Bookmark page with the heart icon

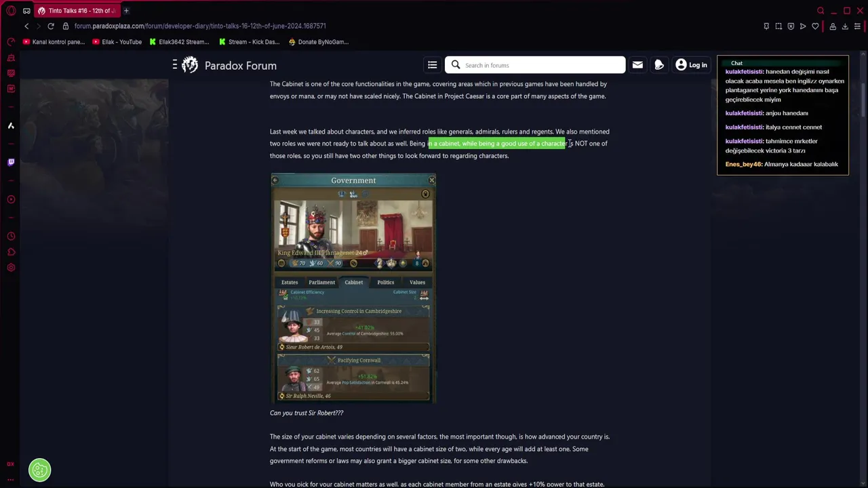[815, 26]
